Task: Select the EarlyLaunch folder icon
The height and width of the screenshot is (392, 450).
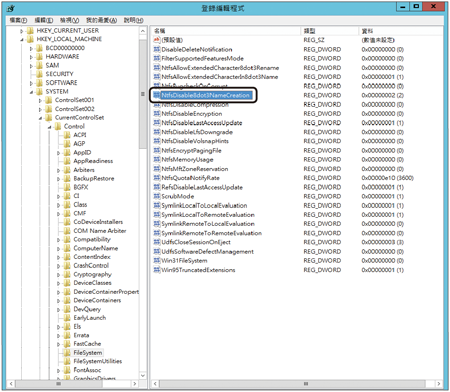Action: [x=67, y=318]
